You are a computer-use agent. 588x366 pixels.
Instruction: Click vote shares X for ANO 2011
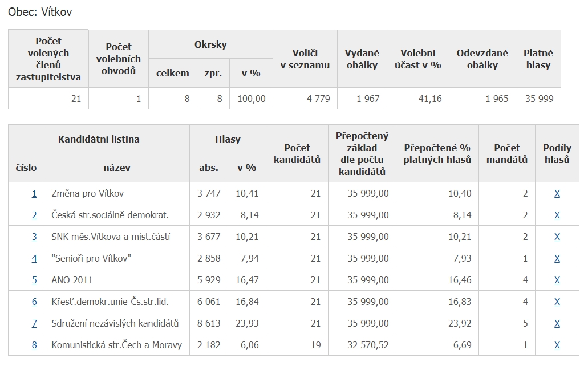coord(557,280)
